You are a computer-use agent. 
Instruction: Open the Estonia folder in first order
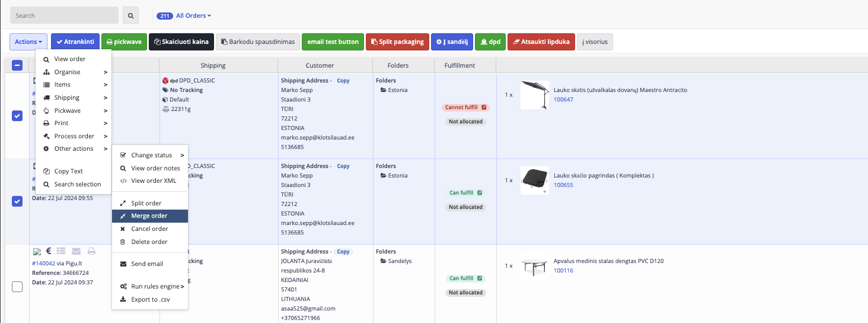tap(398, 90)
